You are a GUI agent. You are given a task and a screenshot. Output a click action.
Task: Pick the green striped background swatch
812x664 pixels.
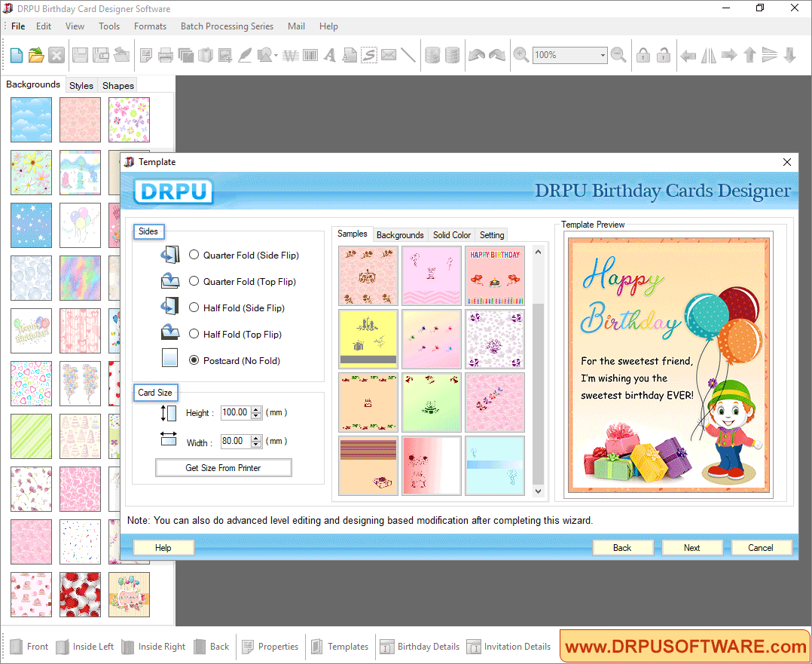(x=31, y=436)
